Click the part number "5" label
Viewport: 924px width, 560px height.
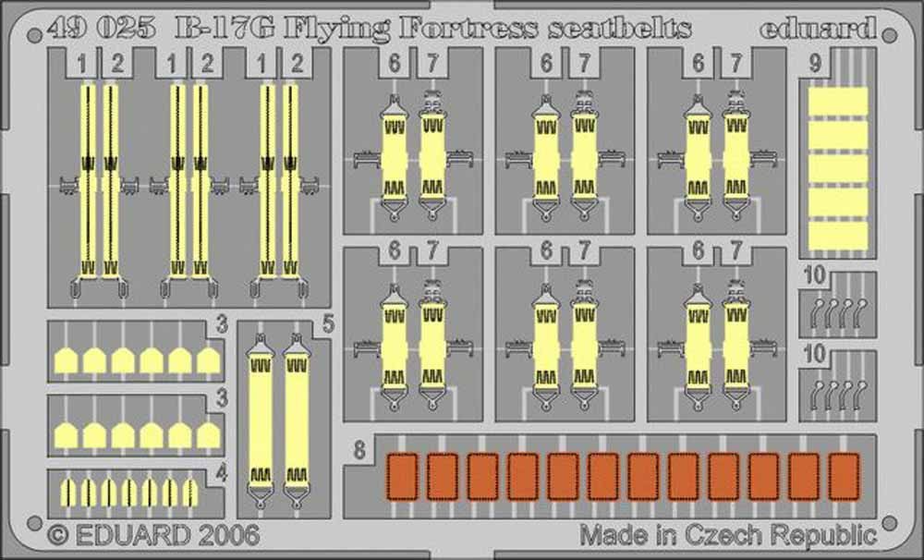pos(328,324)
